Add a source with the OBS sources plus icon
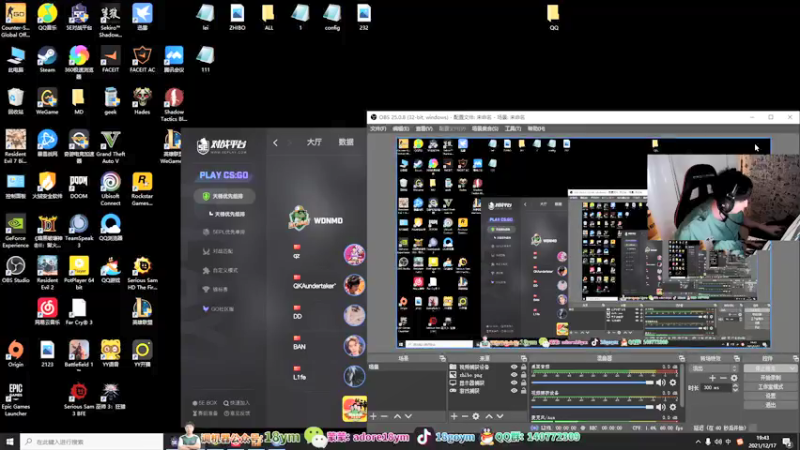Viewport: 800px width, 450px height. 454,416
